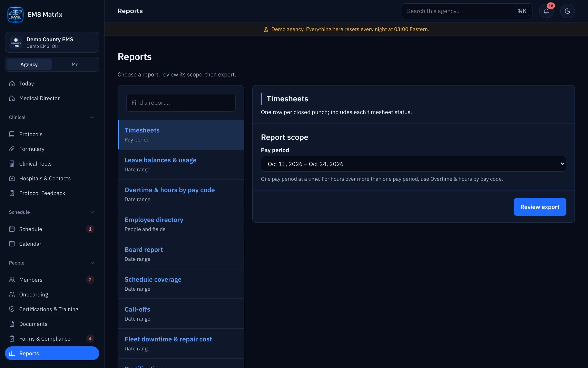The width and height of the screenshot is (588, 368).
Task: Click the Documents file icon
Action: 12,324
